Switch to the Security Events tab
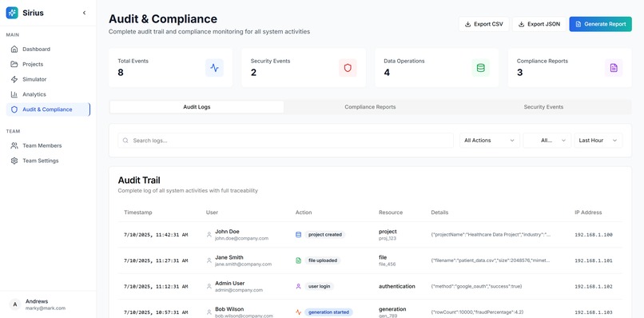The image size is (644, 318). click(x=543, y=107)
